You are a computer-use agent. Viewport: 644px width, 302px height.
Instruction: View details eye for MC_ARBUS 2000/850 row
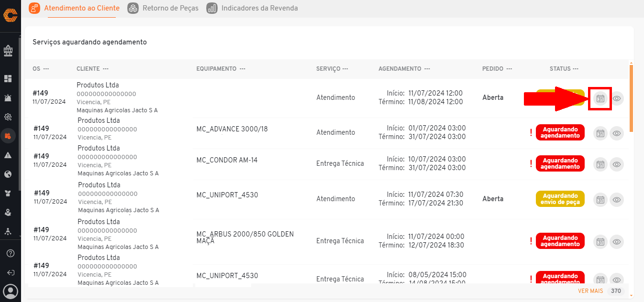tap(617, 242)
